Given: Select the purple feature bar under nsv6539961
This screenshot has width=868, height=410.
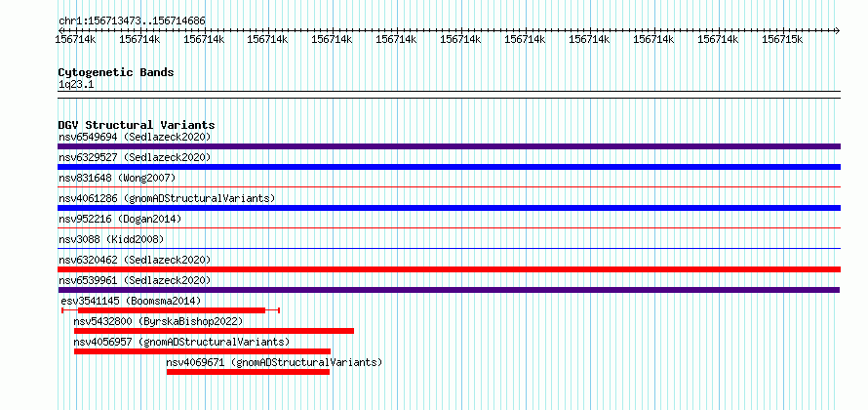Looking at the screenshot, I should [x=449, y=290].
